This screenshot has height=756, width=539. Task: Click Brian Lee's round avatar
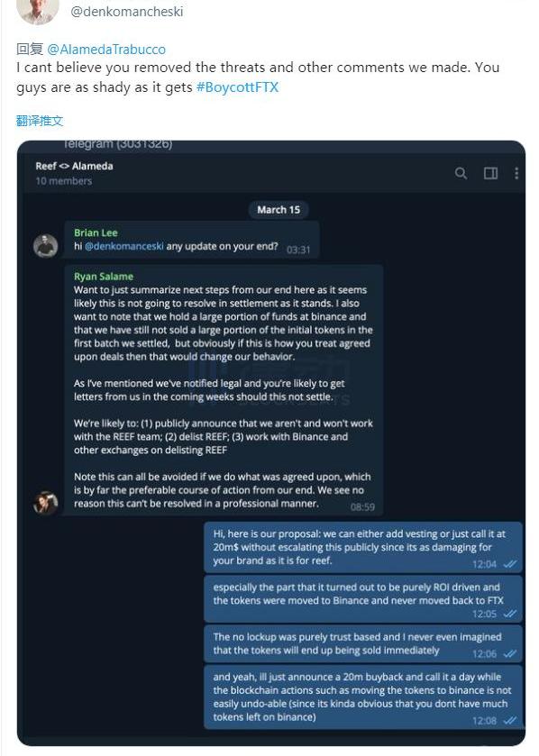[45, 246]
